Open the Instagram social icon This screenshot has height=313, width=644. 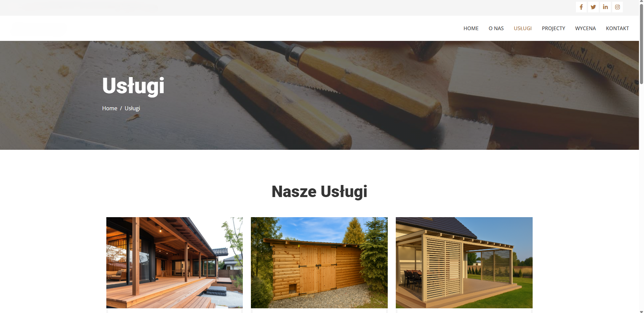click(x=617, y=7)
